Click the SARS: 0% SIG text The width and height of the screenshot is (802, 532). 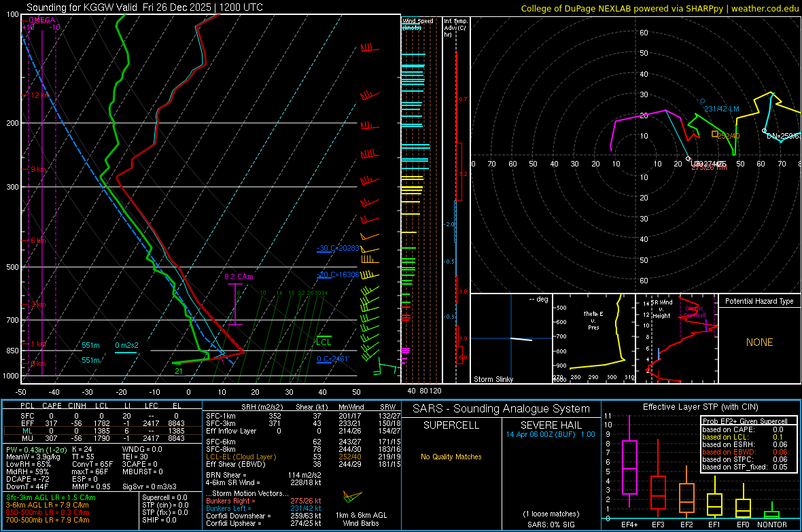coord(551,525)
